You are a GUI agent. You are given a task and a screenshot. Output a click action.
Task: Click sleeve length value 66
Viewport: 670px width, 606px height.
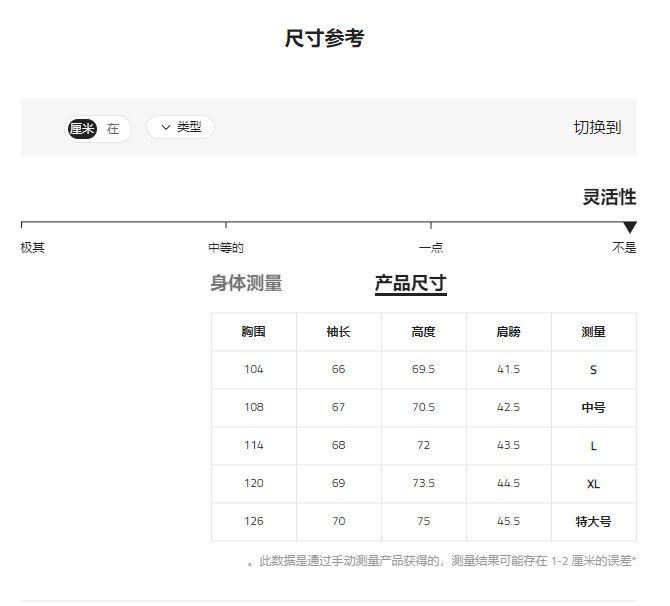pos(338,369)
